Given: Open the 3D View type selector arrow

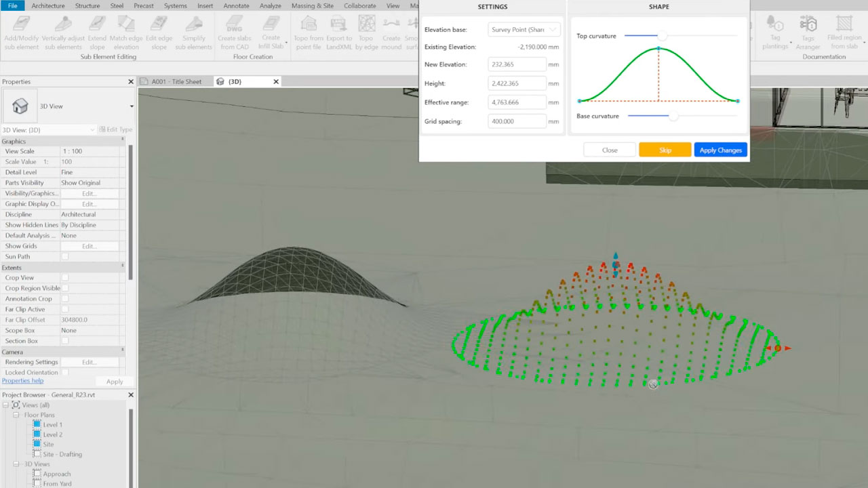Looking at the screenshot, I should pyautogui.click(x=132, y=106).
